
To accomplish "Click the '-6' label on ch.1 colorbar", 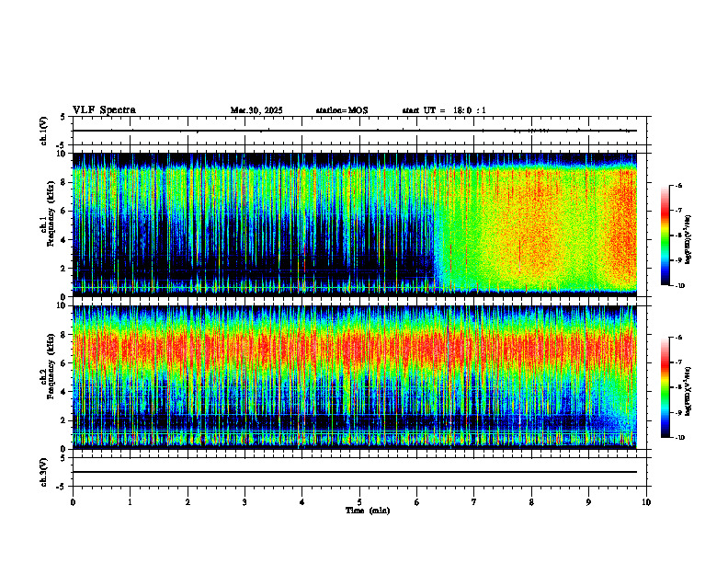I will tap(678, 186).
